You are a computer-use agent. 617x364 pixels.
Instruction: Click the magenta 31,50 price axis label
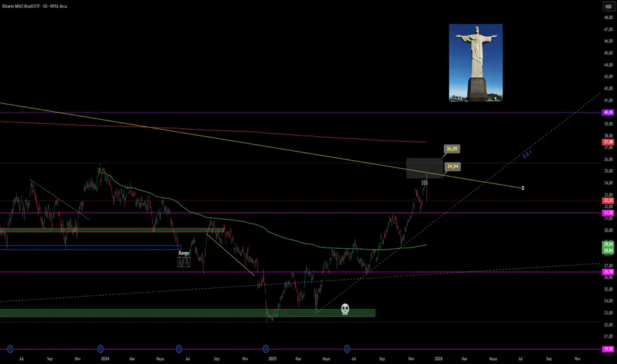point(608,213)
